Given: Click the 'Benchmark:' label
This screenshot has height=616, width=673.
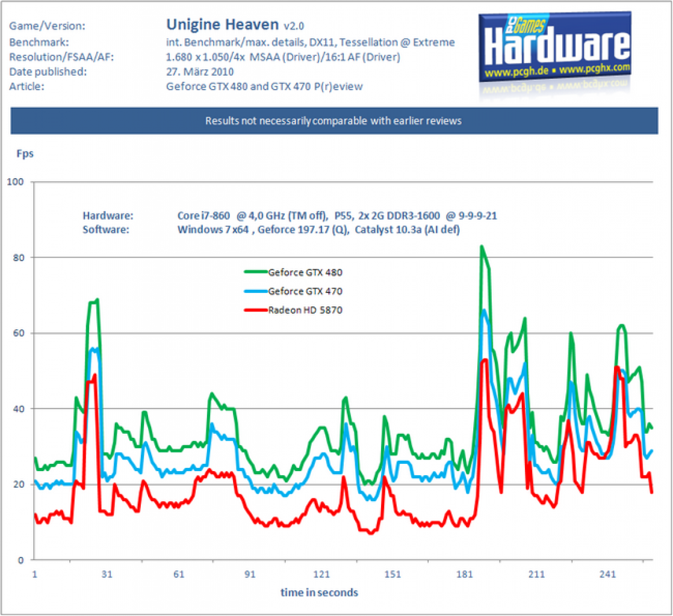Looking at the screenshot, I should (39, 42).
